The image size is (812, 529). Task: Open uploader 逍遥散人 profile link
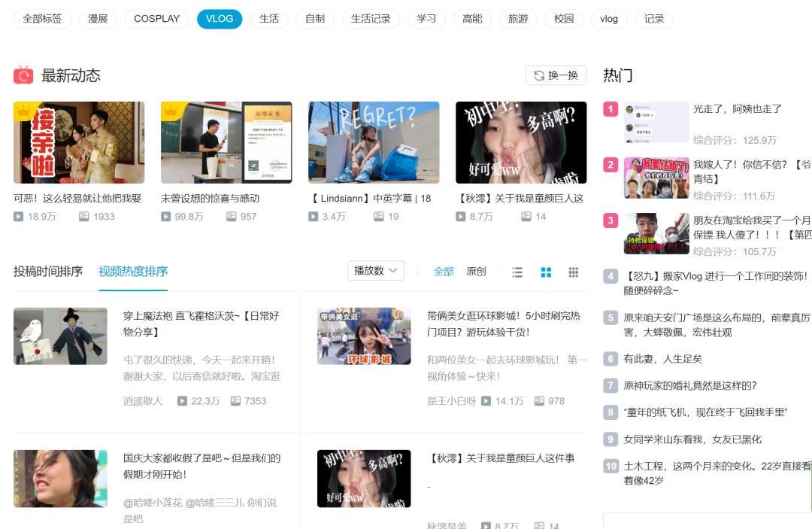click(143, 401)
